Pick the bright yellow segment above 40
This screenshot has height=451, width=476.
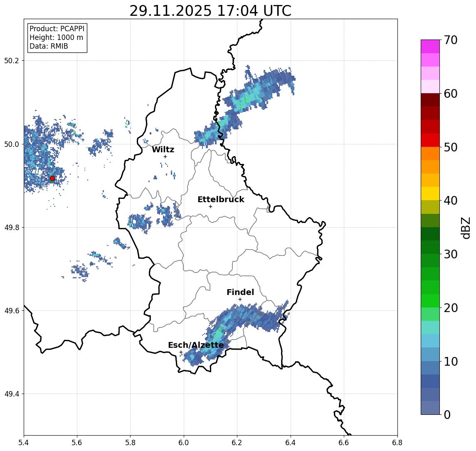coord(430,193)
